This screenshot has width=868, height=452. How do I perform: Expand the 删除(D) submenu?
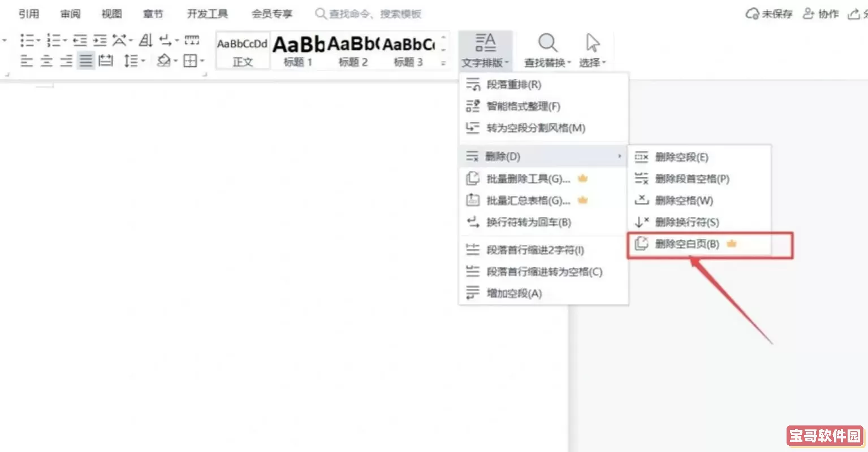coord(544,157)
